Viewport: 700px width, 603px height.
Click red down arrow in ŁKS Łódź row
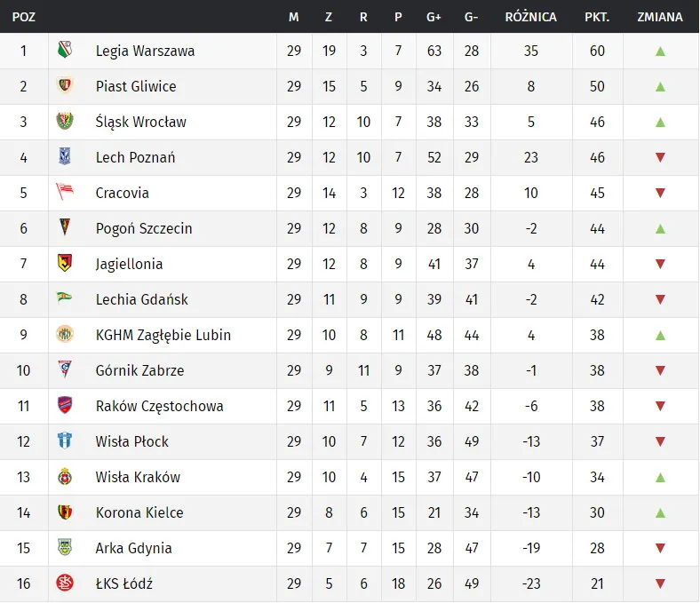click(660, 583)
